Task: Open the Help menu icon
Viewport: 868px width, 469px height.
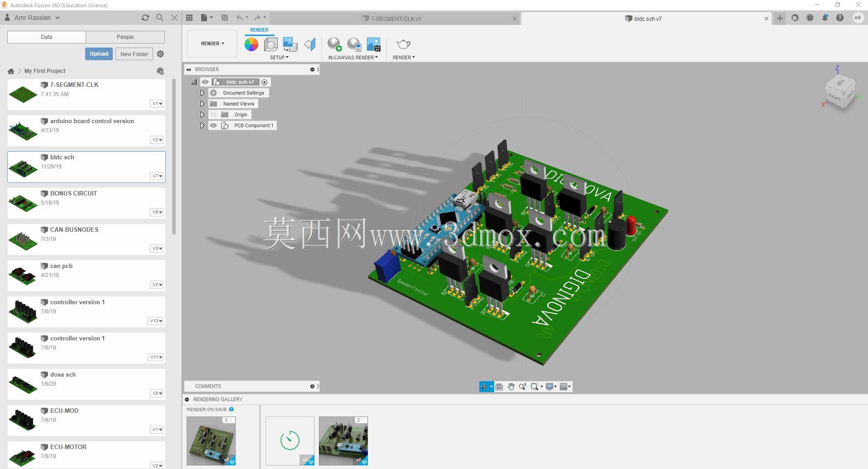Action: click(x=840, y=18)
